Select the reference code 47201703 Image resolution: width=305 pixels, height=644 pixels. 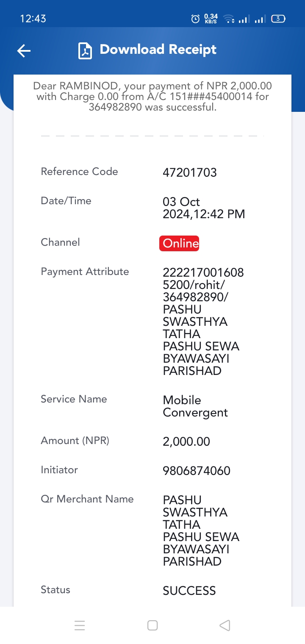tap(190, 172)
